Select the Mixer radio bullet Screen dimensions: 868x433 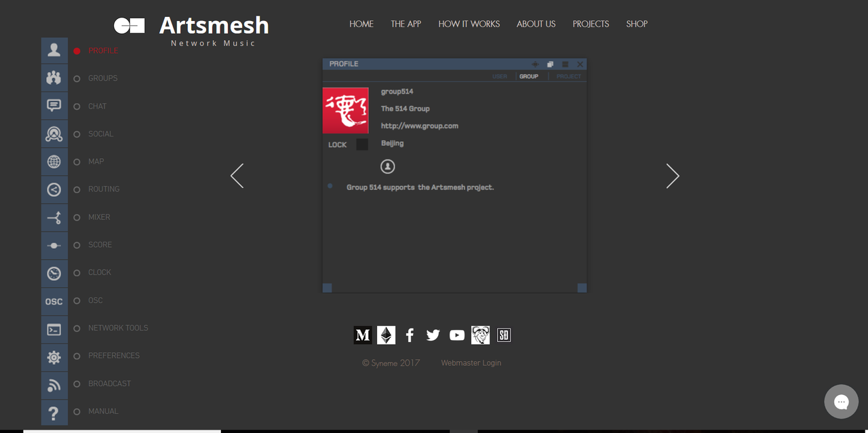click(x=77, y=217)
